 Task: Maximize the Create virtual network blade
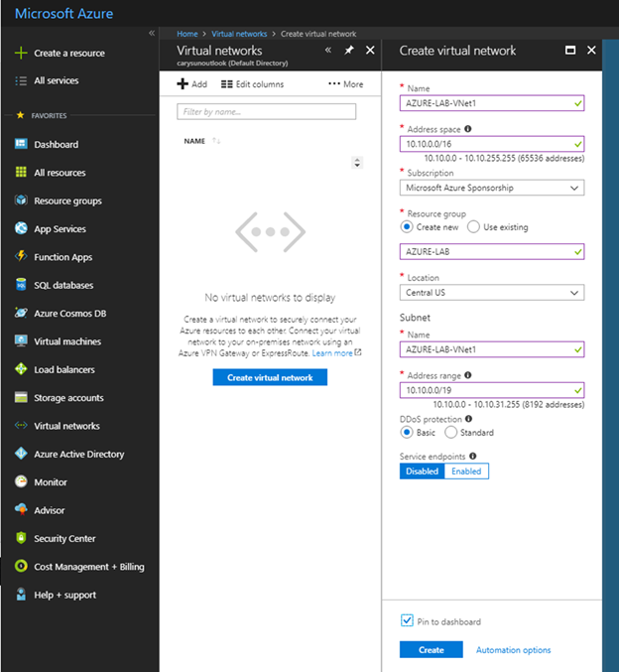point(570,51)
